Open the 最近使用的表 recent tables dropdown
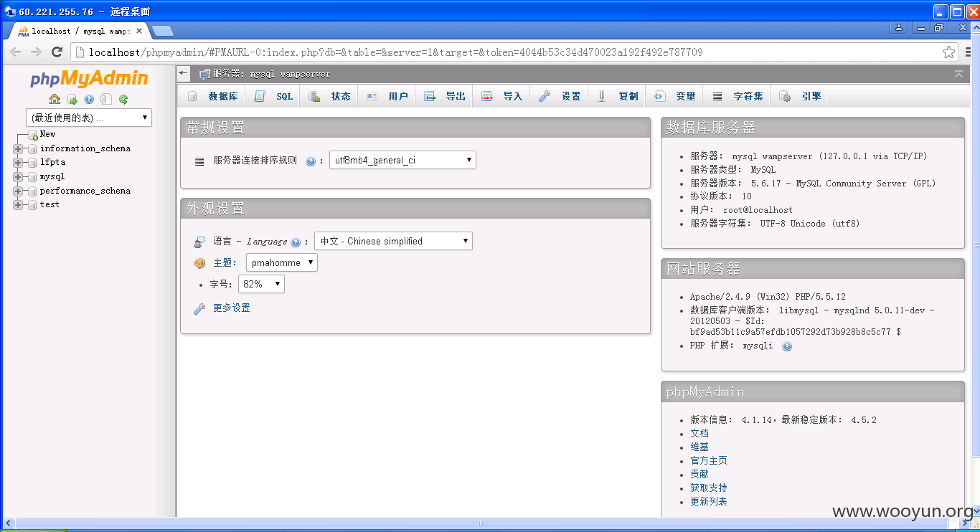 click(89, 118)
